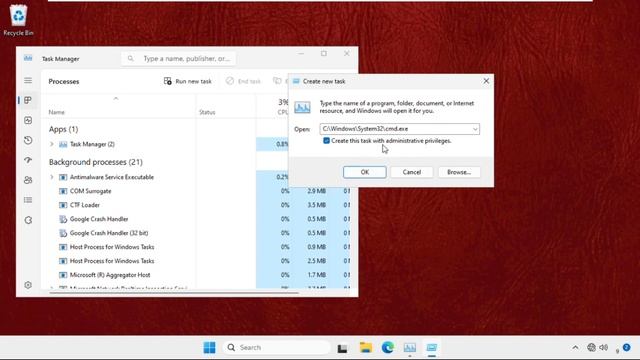Image resolution: width=640 pixels, height=360 pixels.
Task: Open Task Manager Settings gear
Action: pyautogui.click(x=28, y=285)
